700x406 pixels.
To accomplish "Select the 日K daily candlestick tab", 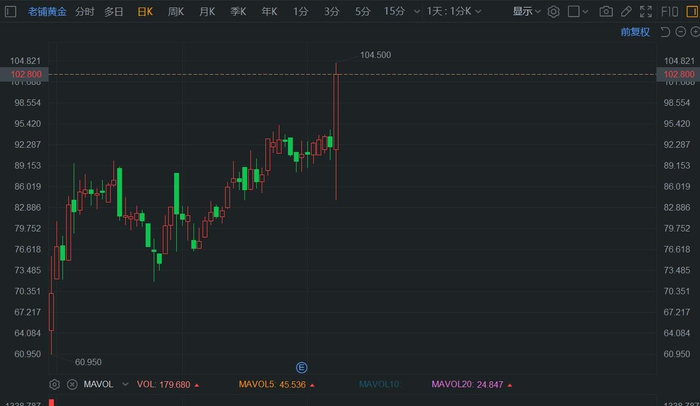I will [145, 12].
